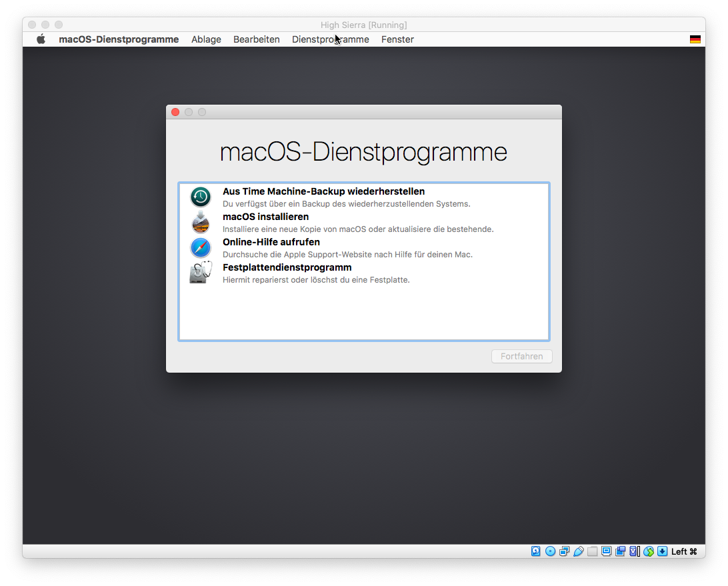Open the display settings status icon
728x586 pixels.
click(606, 551)
